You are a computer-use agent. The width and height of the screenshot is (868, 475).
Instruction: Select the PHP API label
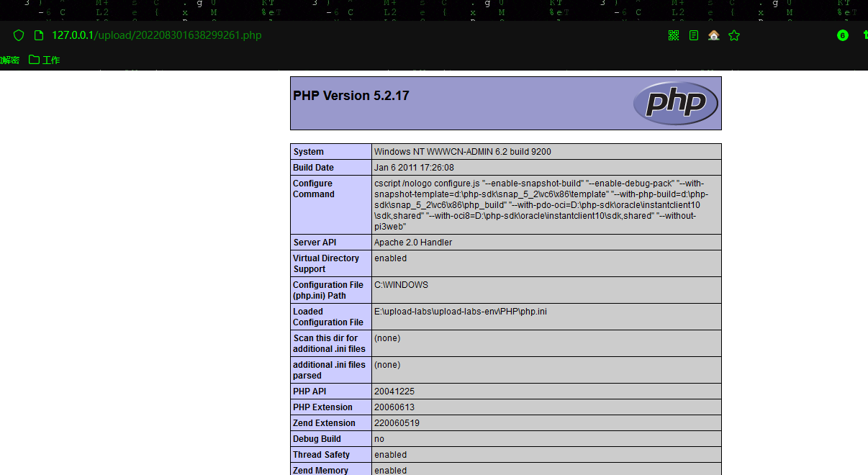click(310, 392)
